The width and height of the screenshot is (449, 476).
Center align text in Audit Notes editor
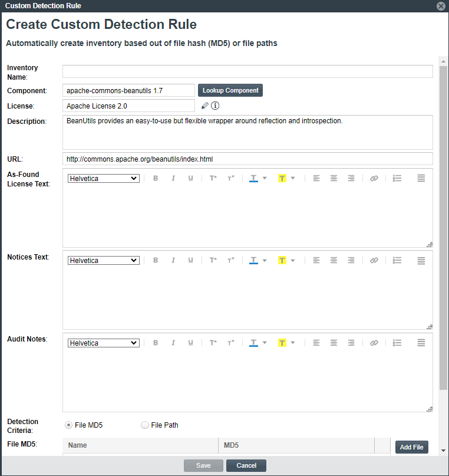[334, 343]
